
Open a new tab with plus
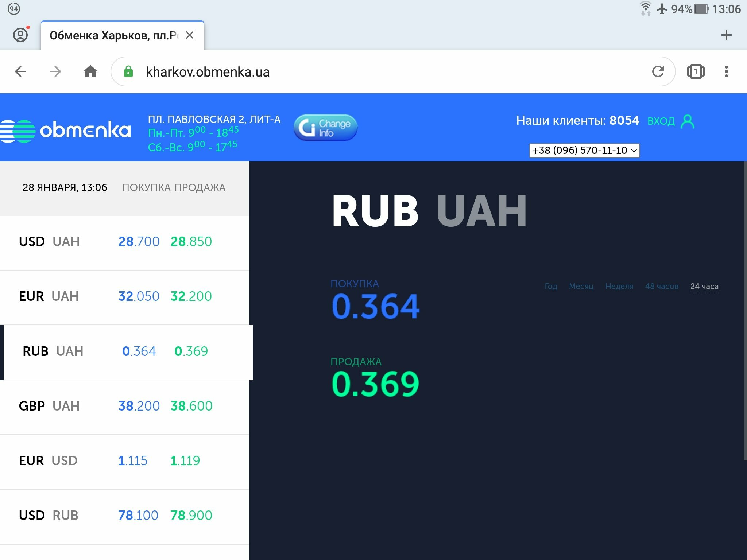coord(726,35)
